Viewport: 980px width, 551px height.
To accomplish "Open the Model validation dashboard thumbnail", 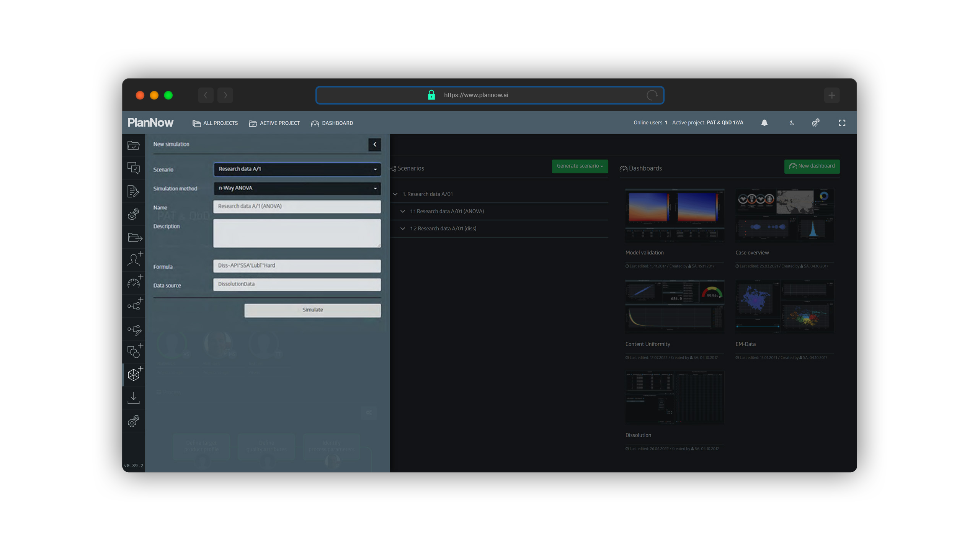I will pos(675,215).
